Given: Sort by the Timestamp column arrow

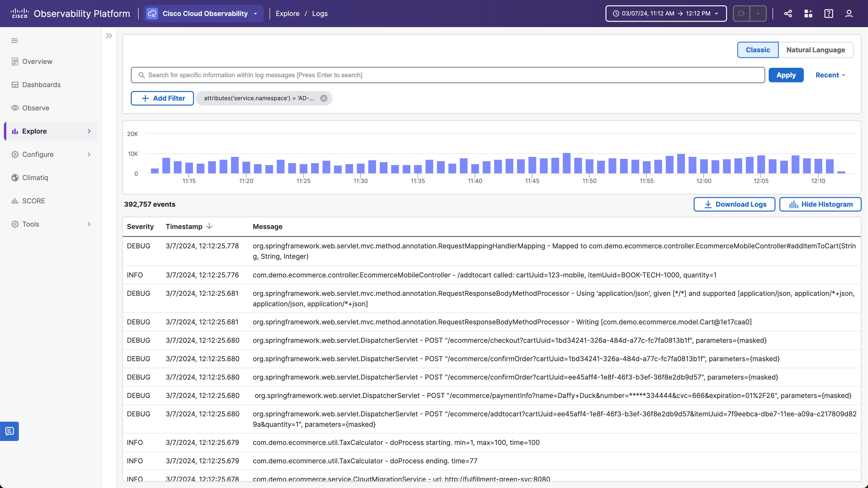Looking at the screenshot, I should 209,226.
